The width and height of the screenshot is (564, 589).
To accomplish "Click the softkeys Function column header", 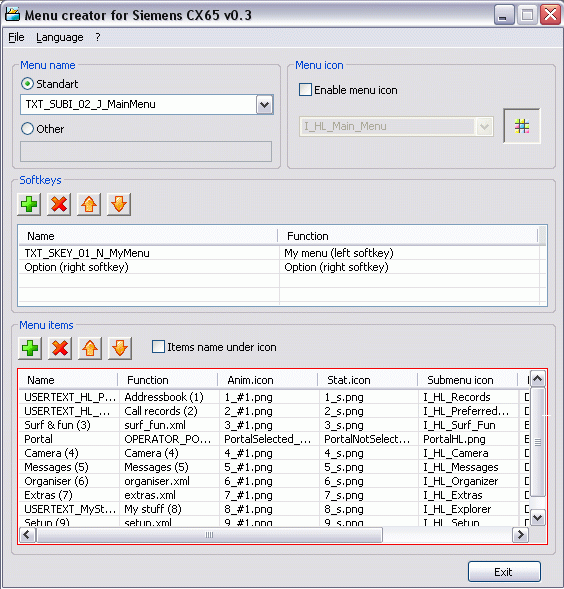I will (x=408, y=236).
